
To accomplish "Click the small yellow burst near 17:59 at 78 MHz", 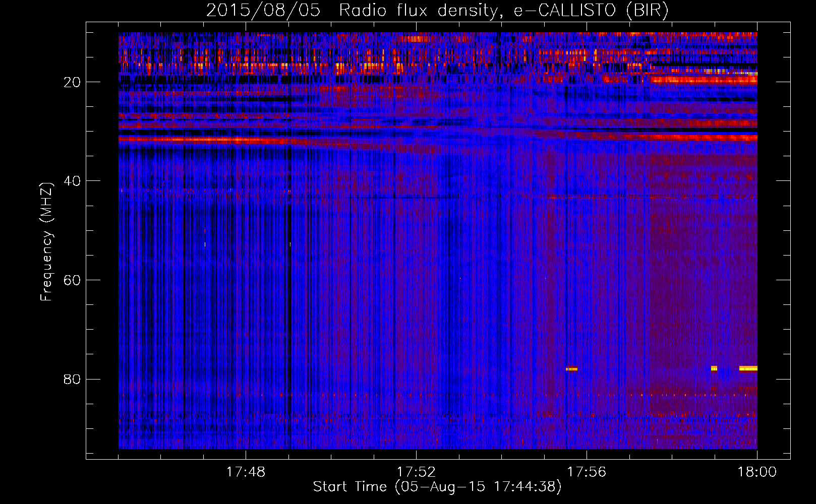I will click(x=714, y=368).
